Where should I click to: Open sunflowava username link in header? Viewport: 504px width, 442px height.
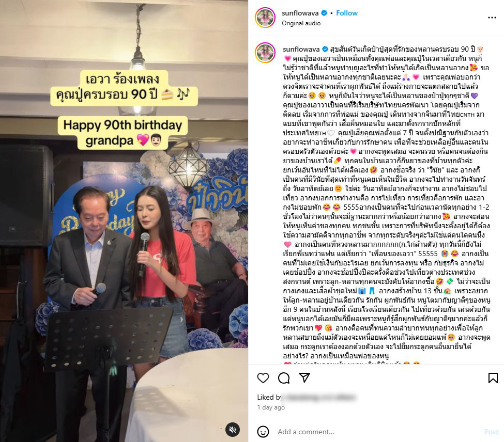point(300,13)
